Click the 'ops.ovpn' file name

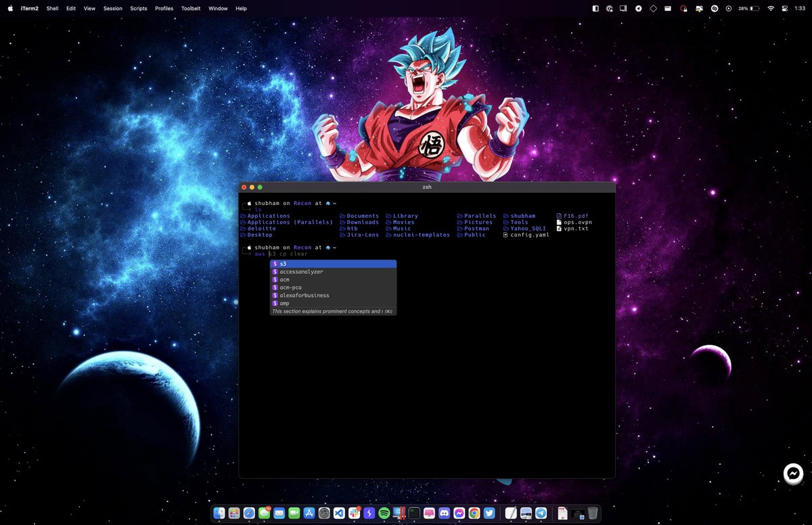click(578, 222)
